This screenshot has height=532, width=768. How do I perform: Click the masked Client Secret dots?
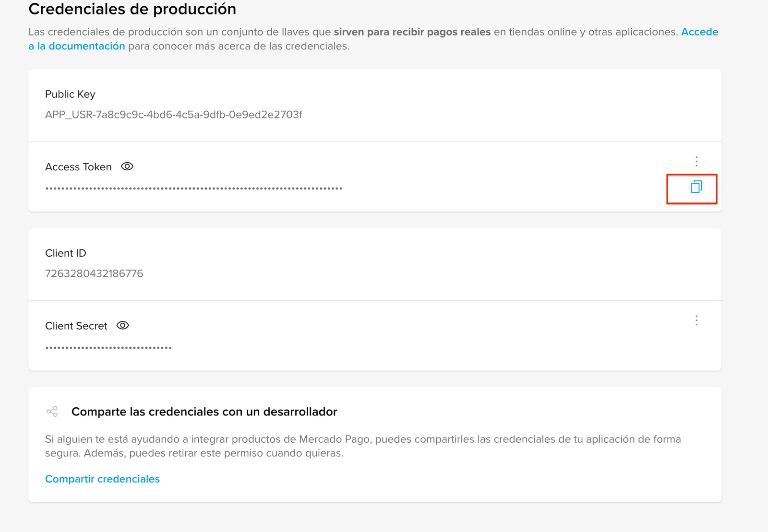tap(108, 348)
